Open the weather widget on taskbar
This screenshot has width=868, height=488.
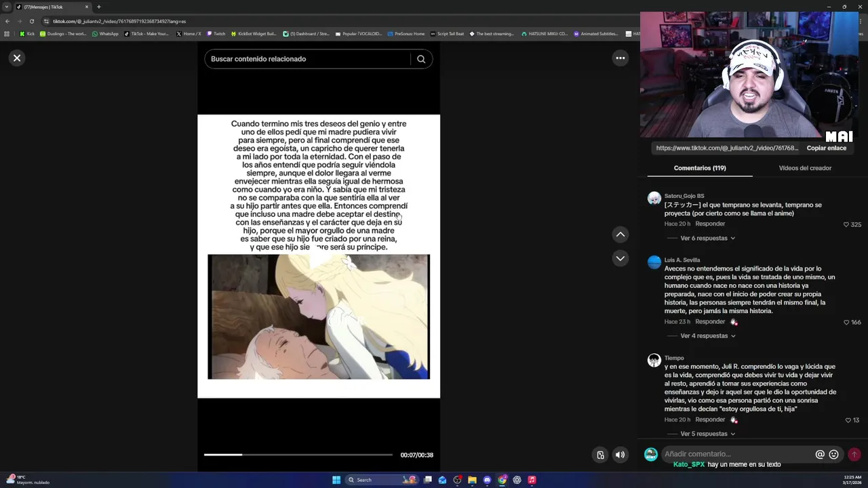pos(28,480)
